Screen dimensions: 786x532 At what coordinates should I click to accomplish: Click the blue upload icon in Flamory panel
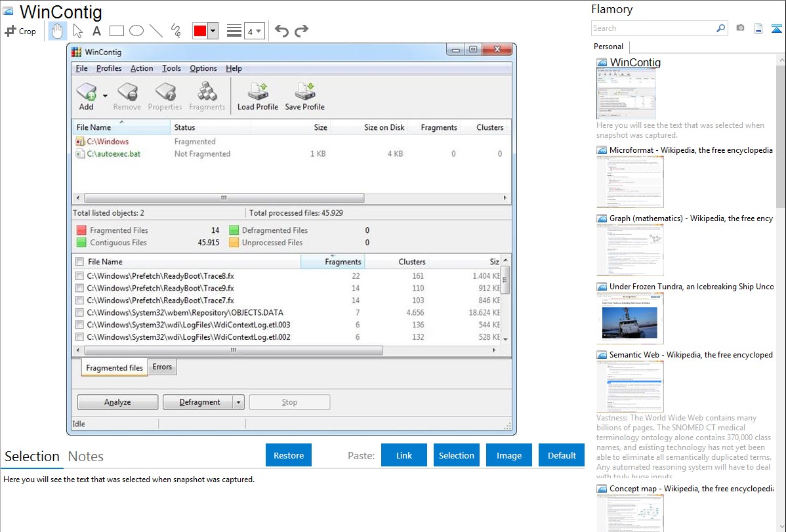click(776, 28)
